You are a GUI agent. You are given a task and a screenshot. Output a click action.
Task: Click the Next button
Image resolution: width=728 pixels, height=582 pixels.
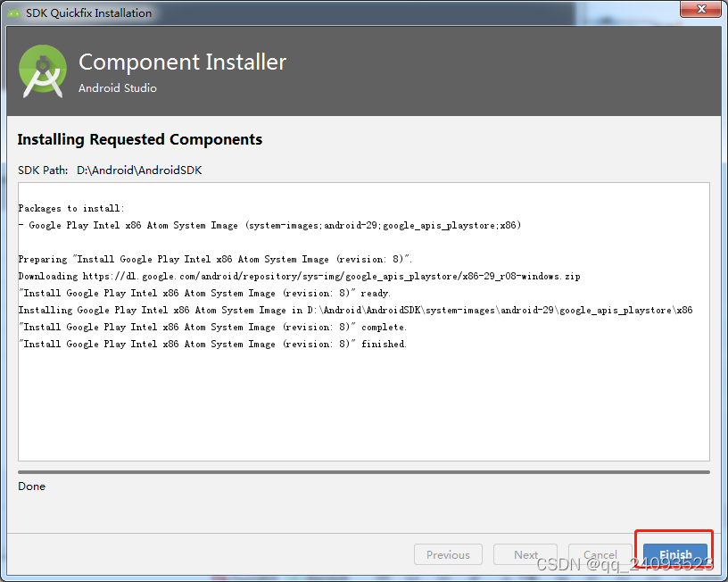click(x=525, y=554)
